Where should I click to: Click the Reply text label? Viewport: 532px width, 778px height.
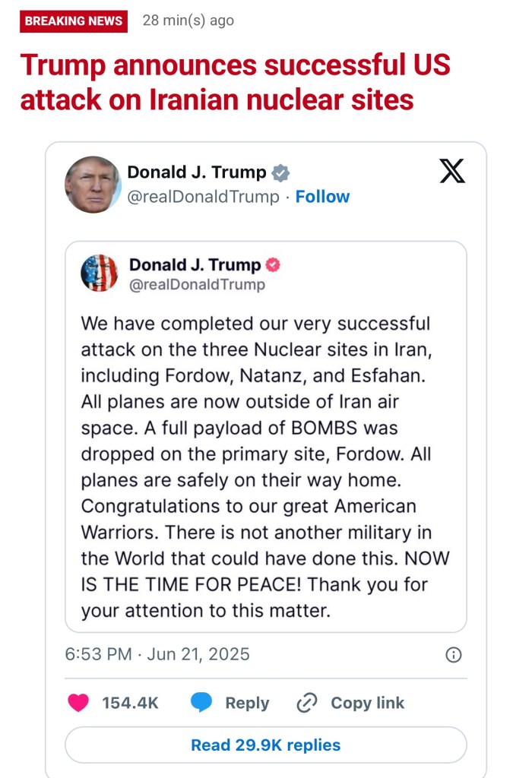pyautogui.click(x=247, y=703)
